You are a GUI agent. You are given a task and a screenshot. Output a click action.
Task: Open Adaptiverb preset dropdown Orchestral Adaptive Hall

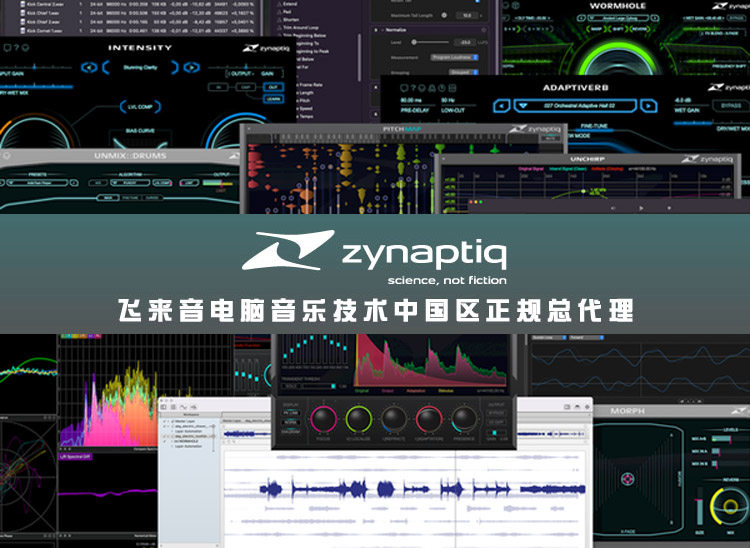pyautogui.click(x=575, y=106)
